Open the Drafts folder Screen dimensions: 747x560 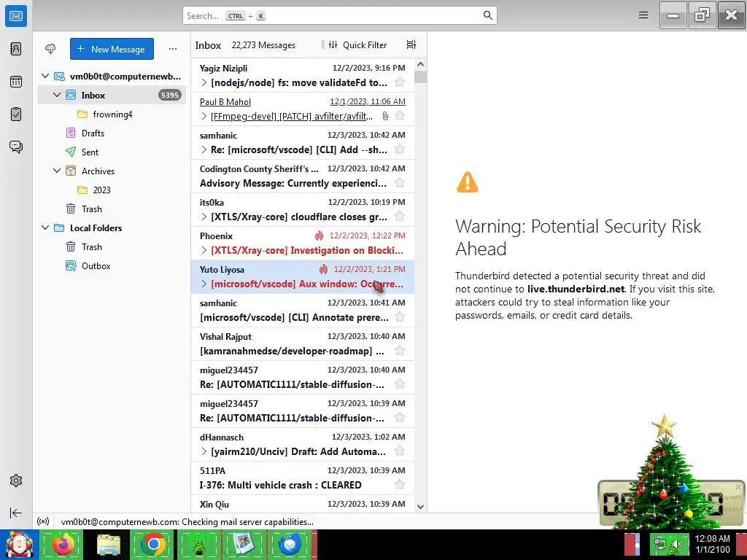click(112, 133)
